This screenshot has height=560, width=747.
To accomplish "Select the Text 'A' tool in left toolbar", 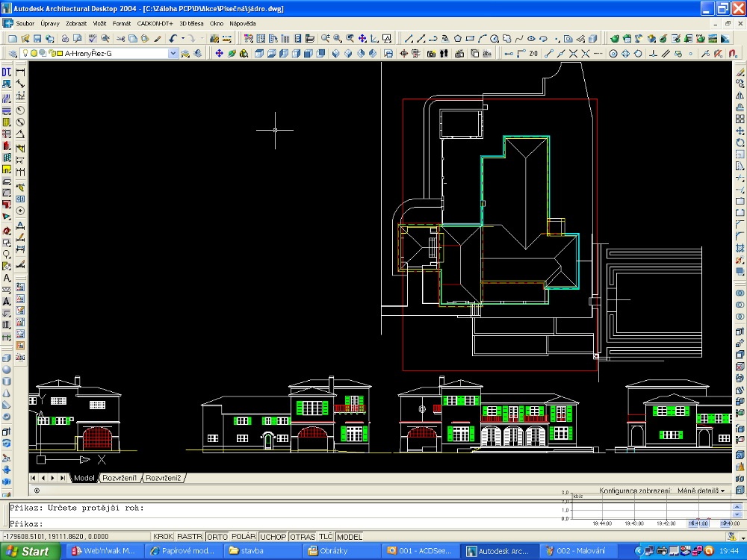I will coord(7,278).
